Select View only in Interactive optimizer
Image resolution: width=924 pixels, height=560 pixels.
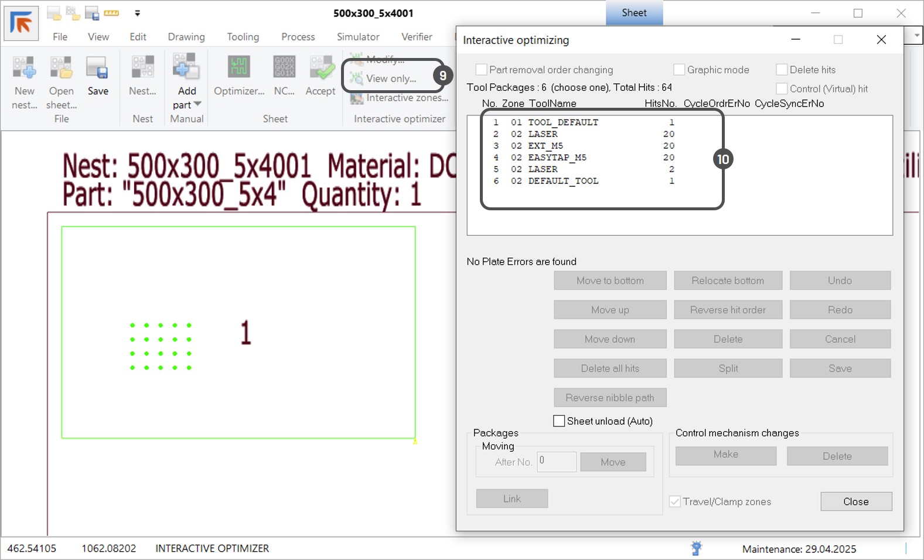(391, 78)
